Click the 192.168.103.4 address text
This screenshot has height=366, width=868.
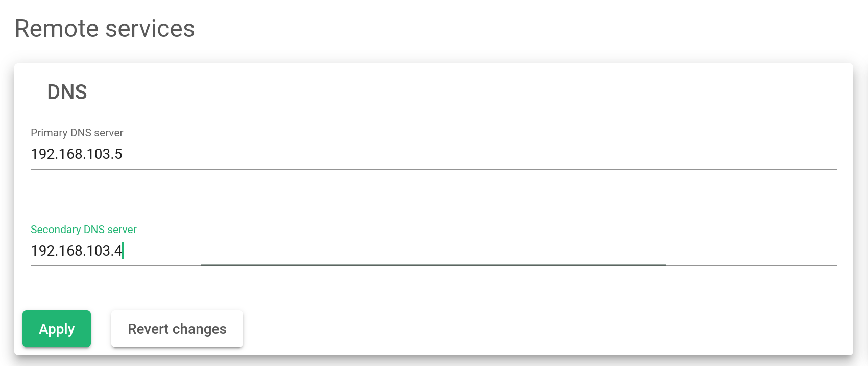pos(77,251)
